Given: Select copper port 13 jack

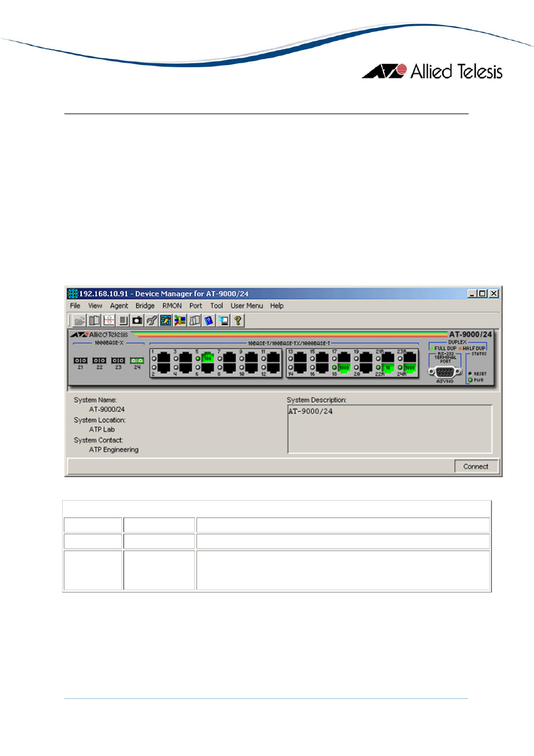Looking at the screenshot, I should coord(301,357).
